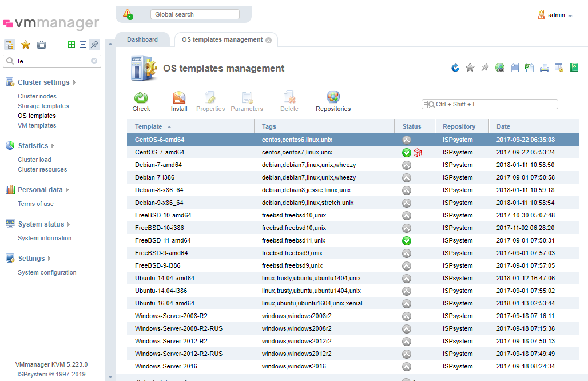Sort by Tags column header
The height and width of the screenshot is (381, 588).
(324, 127)
